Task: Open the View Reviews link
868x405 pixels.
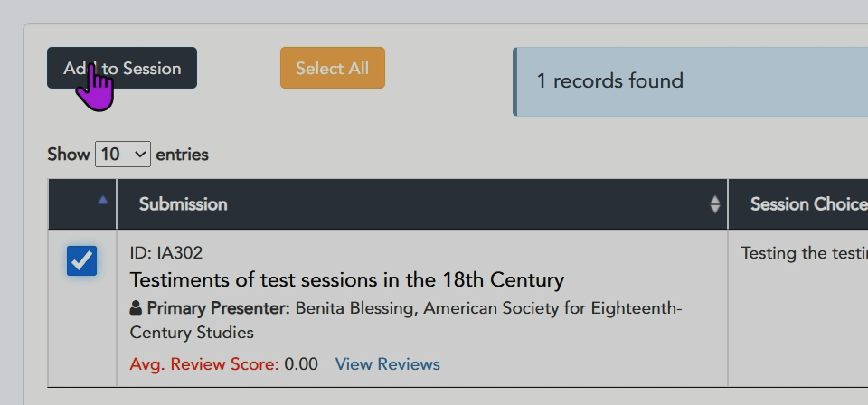Action: [387, 364]
